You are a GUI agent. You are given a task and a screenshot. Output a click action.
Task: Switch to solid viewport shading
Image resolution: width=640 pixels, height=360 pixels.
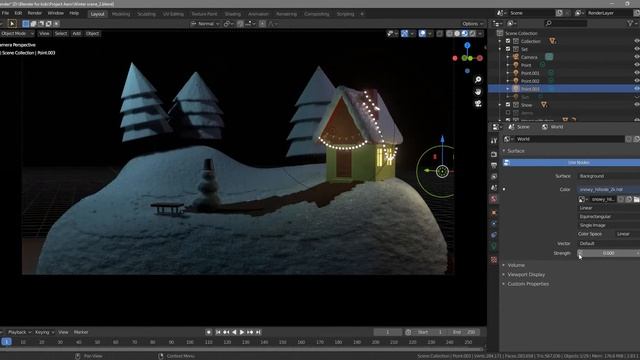(457, 33)
